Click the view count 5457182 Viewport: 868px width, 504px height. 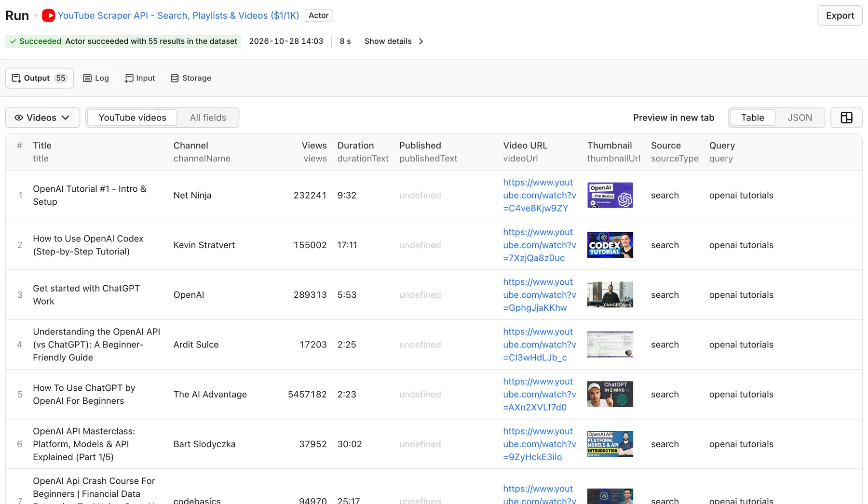[307, 394]
